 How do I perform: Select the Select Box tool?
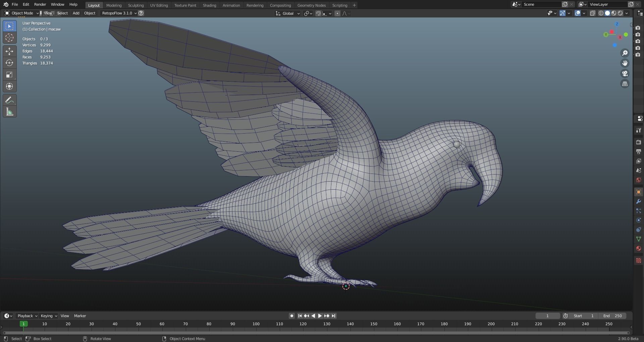(x=9, y=26)
